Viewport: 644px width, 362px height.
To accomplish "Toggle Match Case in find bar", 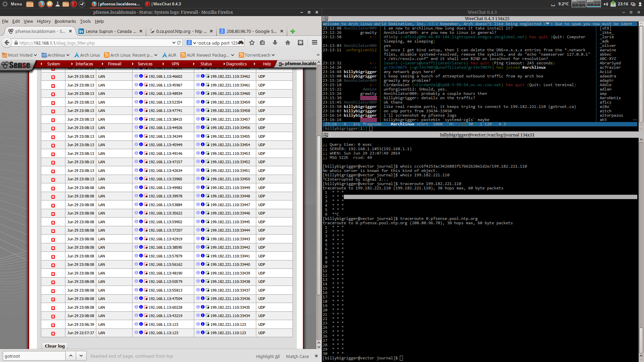I will click(x=297, y=356).
